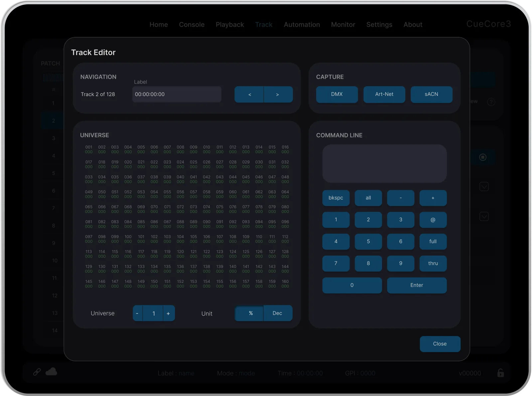The height and width of the screenshot is (396, 532).
Task: Capture from sACN
Action: [431, 94]
